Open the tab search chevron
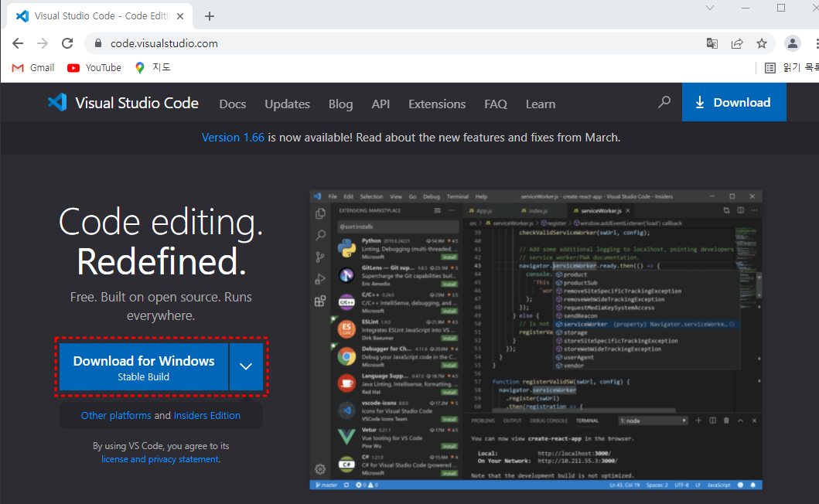 tap(710, 8)
